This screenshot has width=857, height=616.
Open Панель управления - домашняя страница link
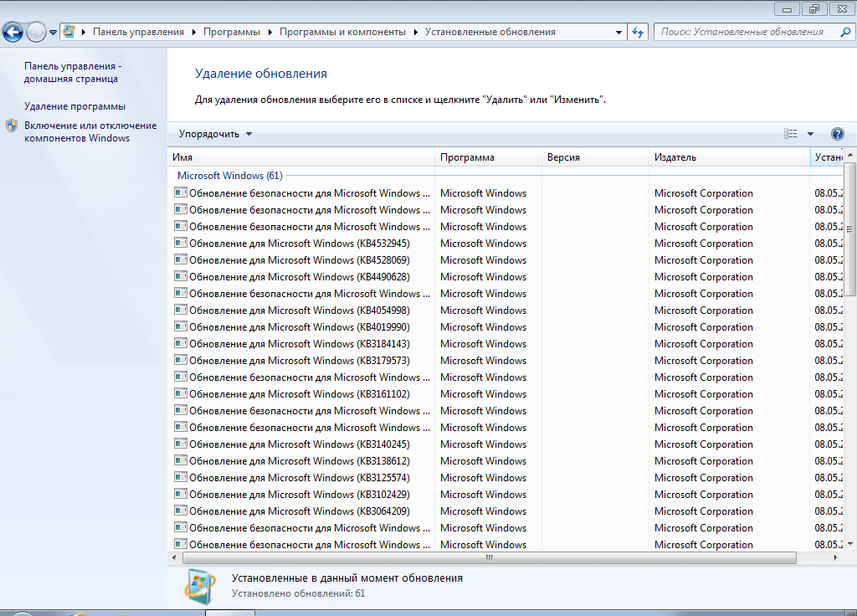point(73,72)
